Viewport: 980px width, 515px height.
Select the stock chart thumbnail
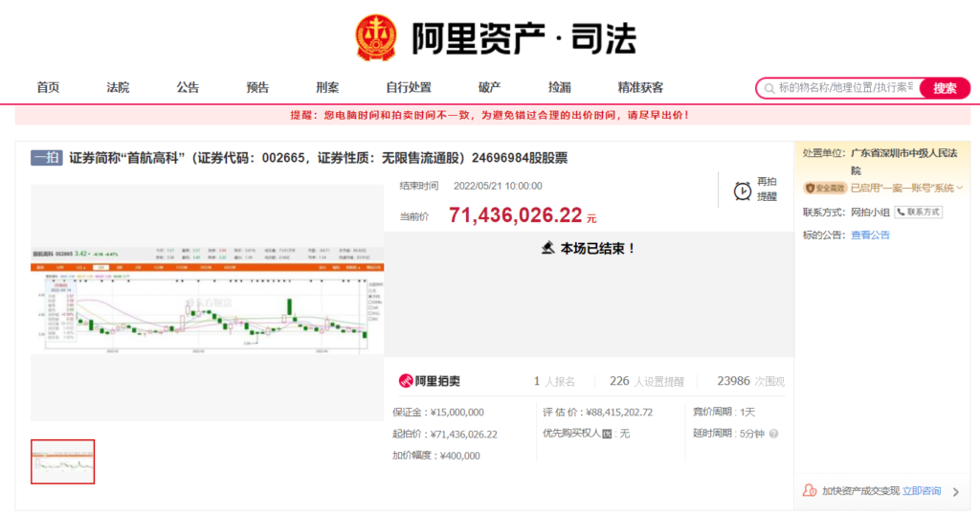pos(62,461)
